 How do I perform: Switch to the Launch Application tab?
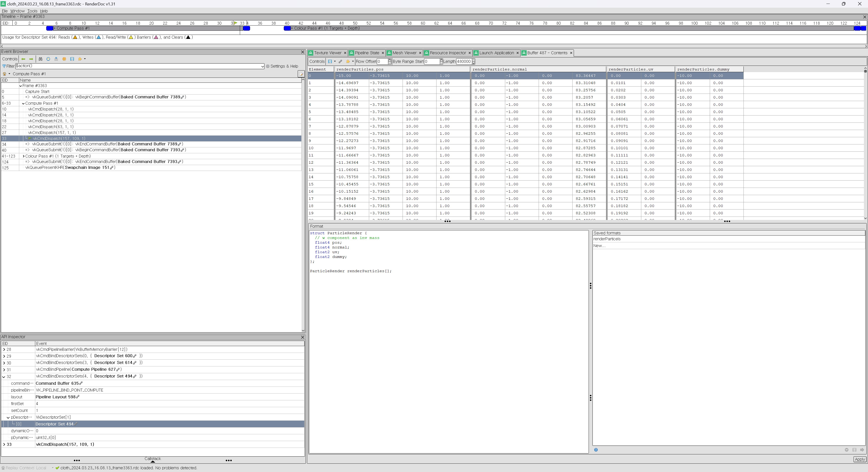(x=496, y=53)
